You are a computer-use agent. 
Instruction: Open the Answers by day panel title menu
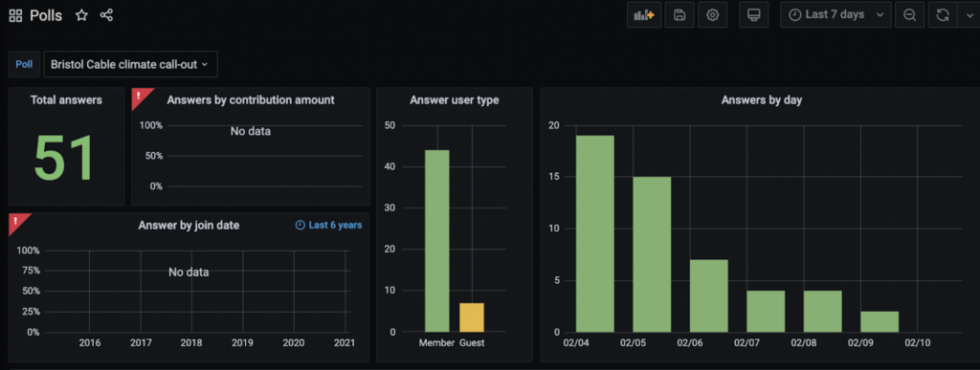pos(761,99)
